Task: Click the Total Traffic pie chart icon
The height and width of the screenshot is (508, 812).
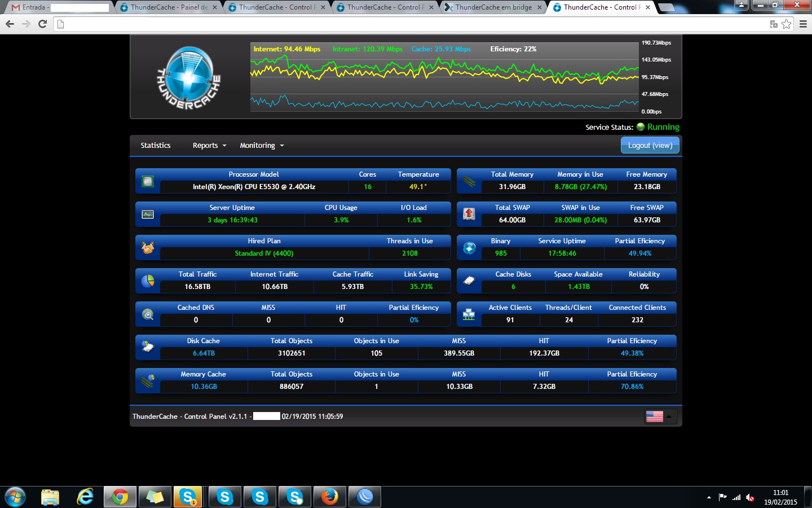Action: [x=148, y=281]
